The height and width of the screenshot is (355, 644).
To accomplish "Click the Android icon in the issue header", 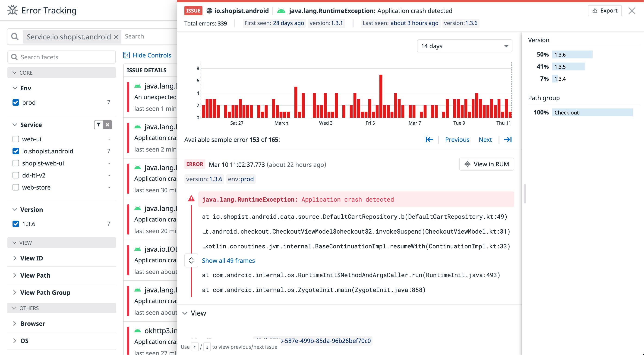I will (281, 10).
